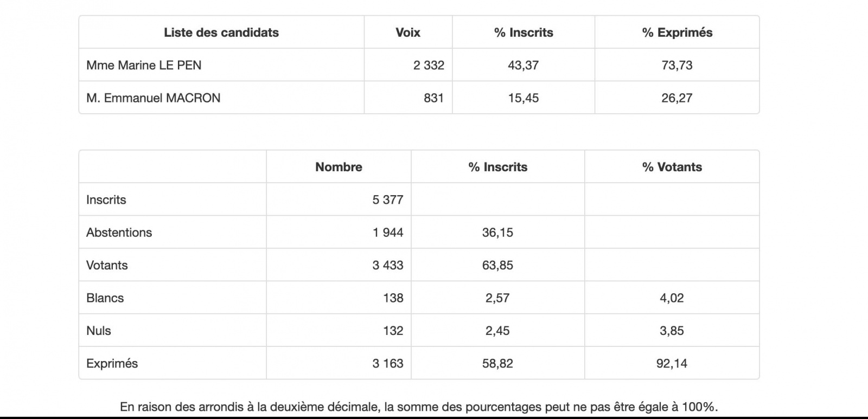The image size is (868, 419).
Task: Click the 'Voix' column header
Action: [x=408, y=33]
